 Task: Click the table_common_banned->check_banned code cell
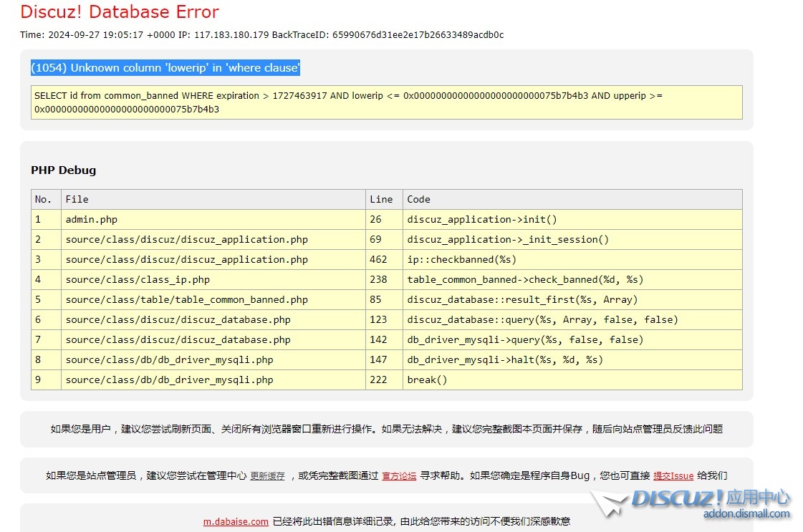click(572, 279)
